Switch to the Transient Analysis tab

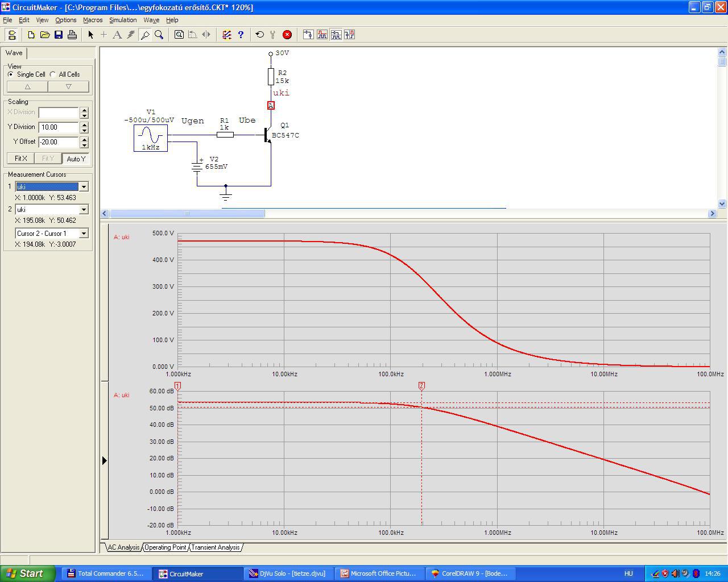click(x=215, y=547)
